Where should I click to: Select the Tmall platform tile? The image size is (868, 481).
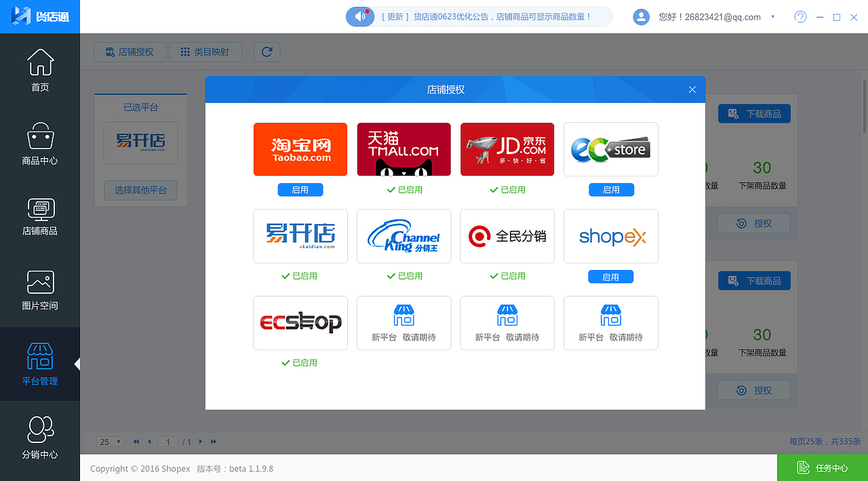[x=404, y=149]
